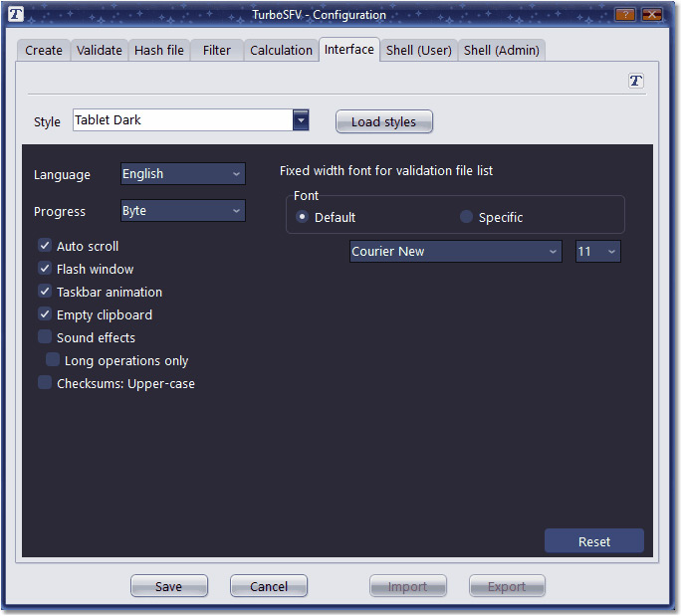Toggle the Taskbar animation checkbox
Screen dimensions: 681x616
pos(45,291)
